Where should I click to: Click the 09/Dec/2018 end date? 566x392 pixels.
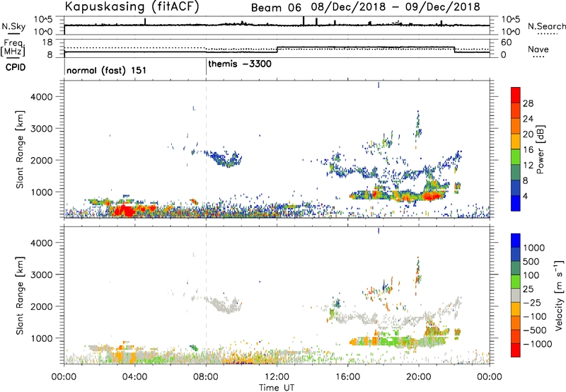coord(443,7)
